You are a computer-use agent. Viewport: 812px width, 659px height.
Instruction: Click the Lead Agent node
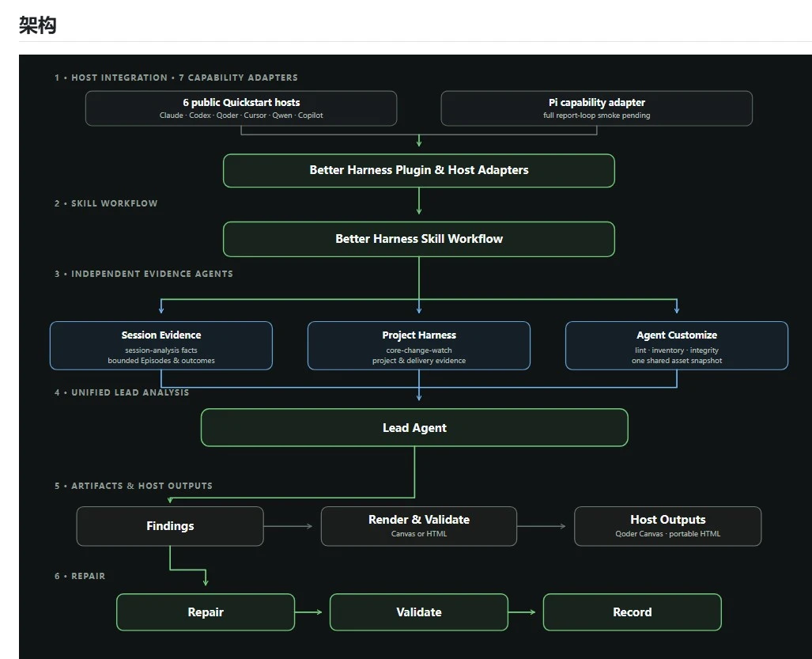pyautogui.click(x=414, y=427)
